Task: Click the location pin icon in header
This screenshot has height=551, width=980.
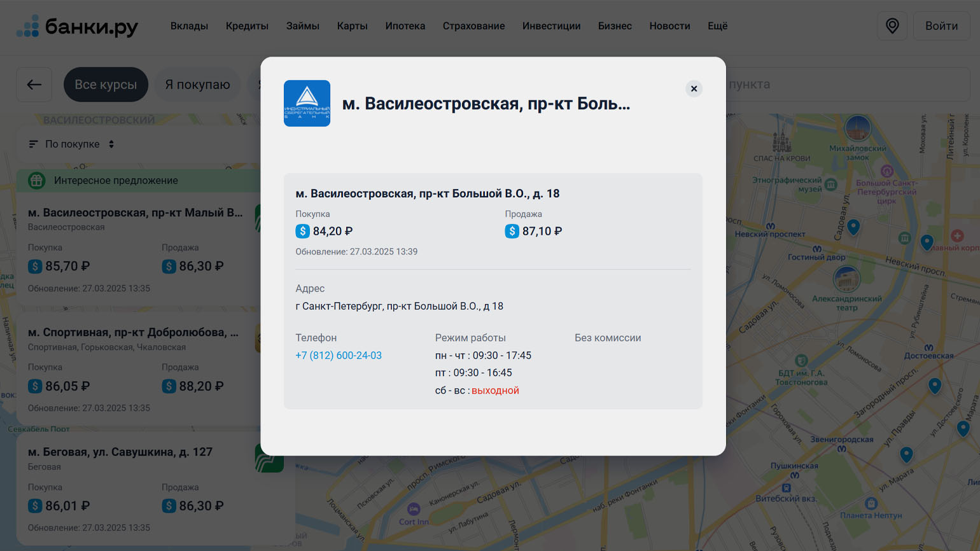Action: click(892, 26)
